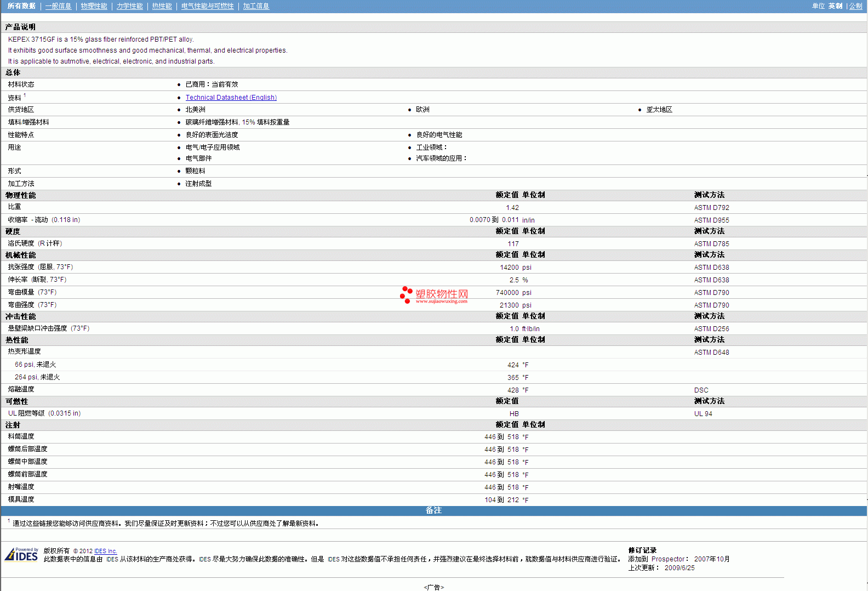
Task: Select the ASTM D792 test method text
Action: click(711, 208)
